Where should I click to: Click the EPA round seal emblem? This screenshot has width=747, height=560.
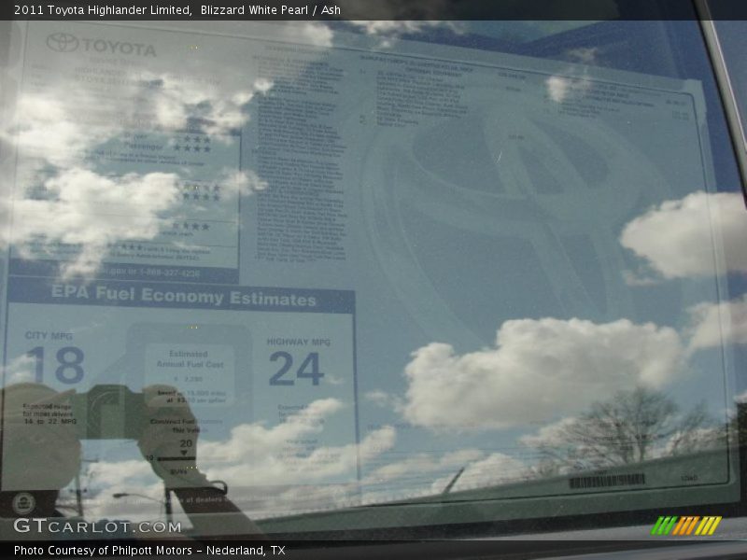(x=23, y=503)
